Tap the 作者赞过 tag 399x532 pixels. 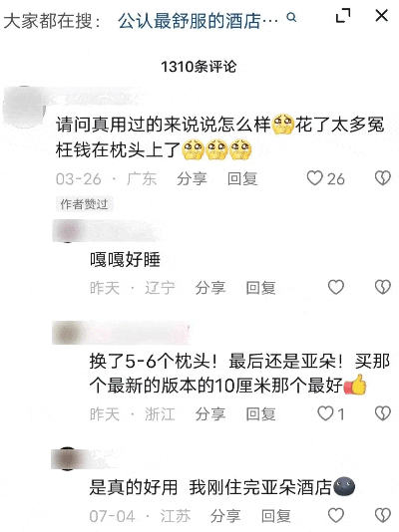(84, 204)
